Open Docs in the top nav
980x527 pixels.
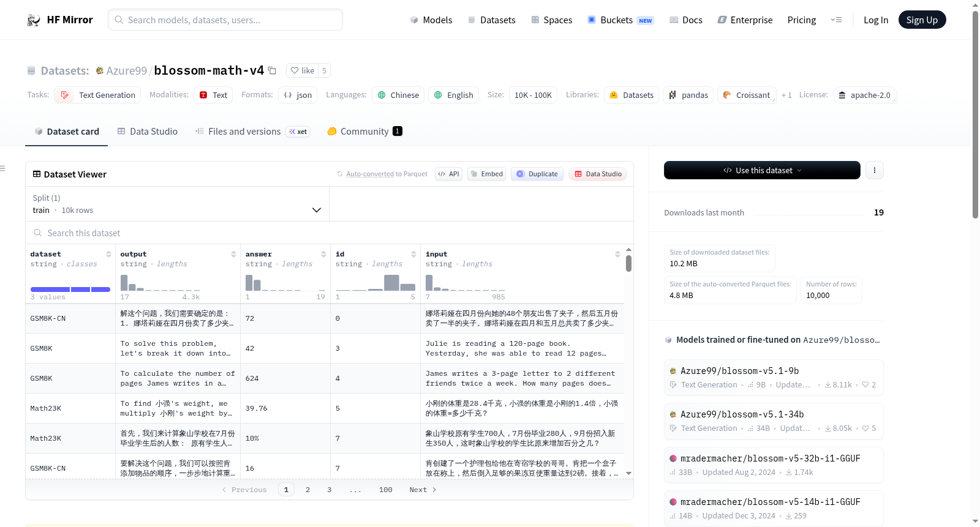pyautogui.click(x=685, y=20)
